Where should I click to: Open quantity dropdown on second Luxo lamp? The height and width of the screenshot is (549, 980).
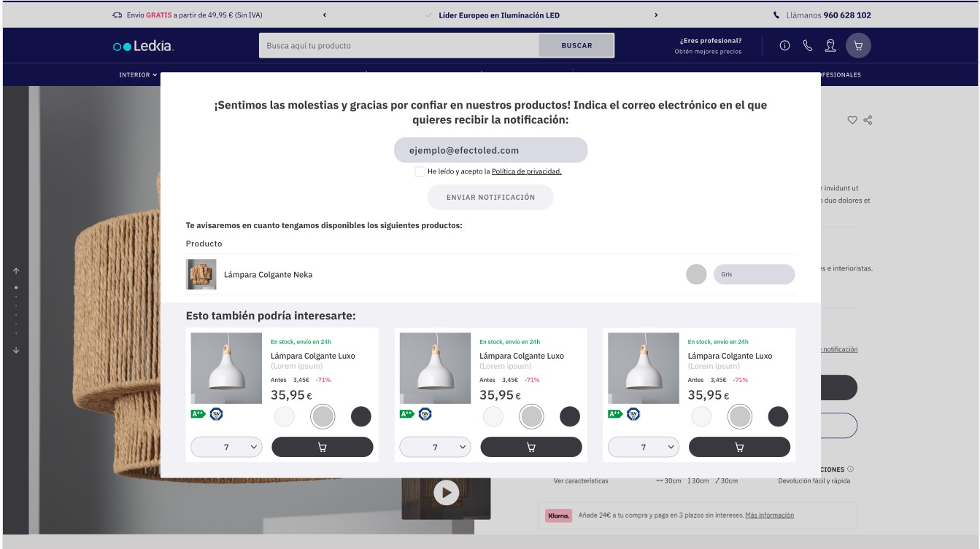[x=435, y=447]
